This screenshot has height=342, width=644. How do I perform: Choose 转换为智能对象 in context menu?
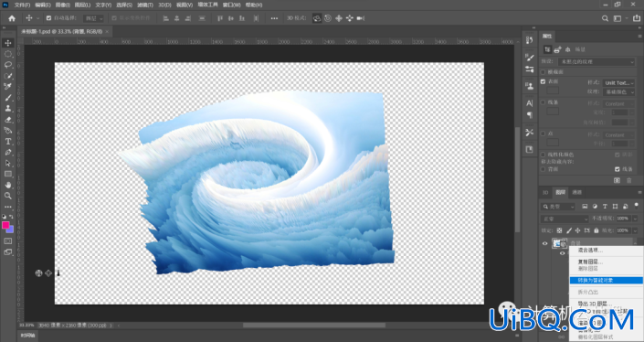pos(607,280)
